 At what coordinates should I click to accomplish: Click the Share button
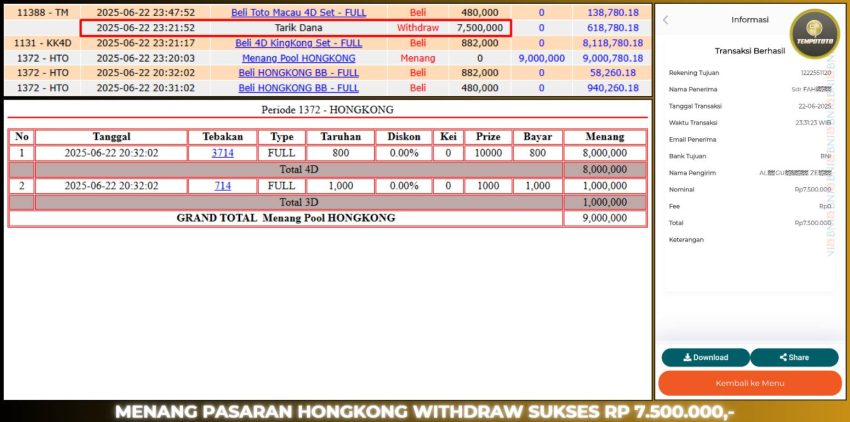coord(794,357)
